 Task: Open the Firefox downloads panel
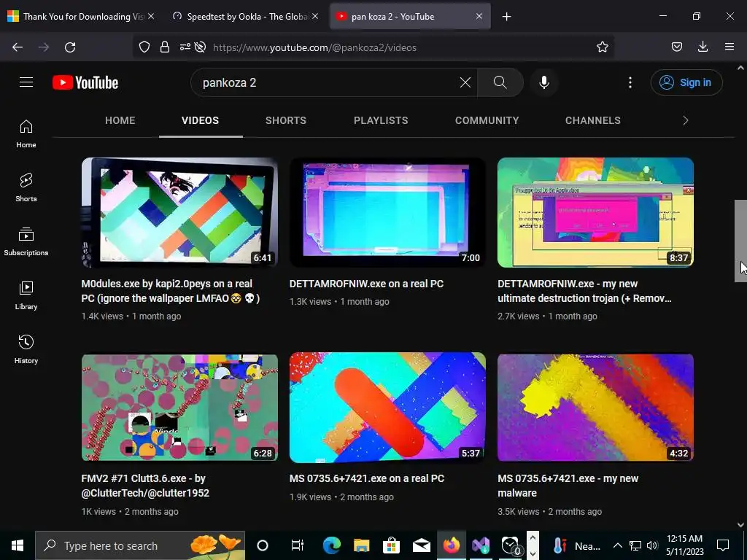(x=703, y=47)
